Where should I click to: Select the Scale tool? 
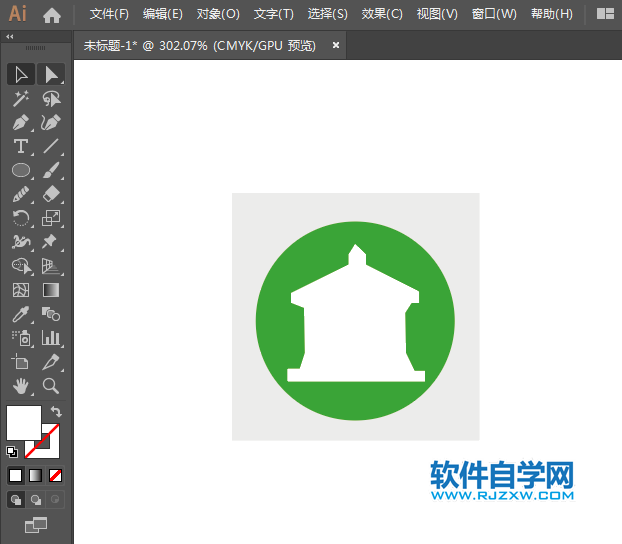tap(51, 218)
